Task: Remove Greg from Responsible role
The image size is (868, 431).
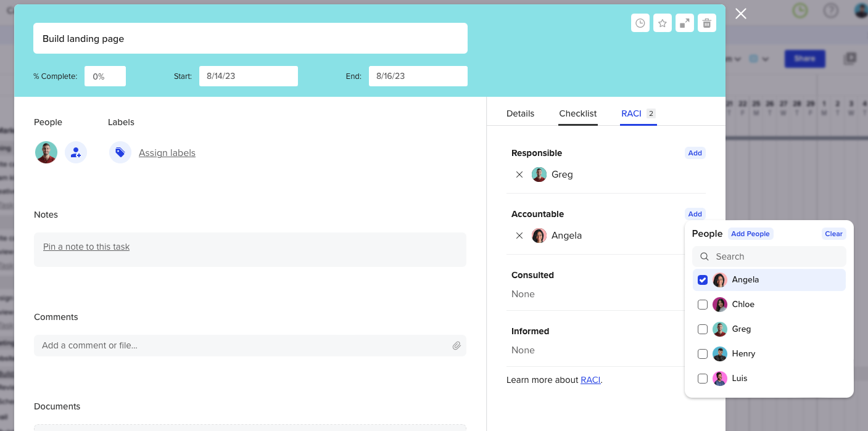Action: [519, 174]
